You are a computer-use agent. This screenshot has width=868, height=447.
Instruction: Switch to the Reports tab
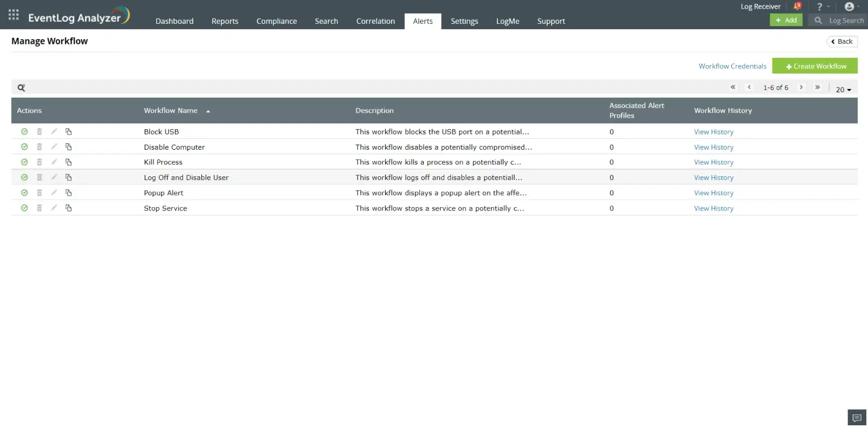225,21
